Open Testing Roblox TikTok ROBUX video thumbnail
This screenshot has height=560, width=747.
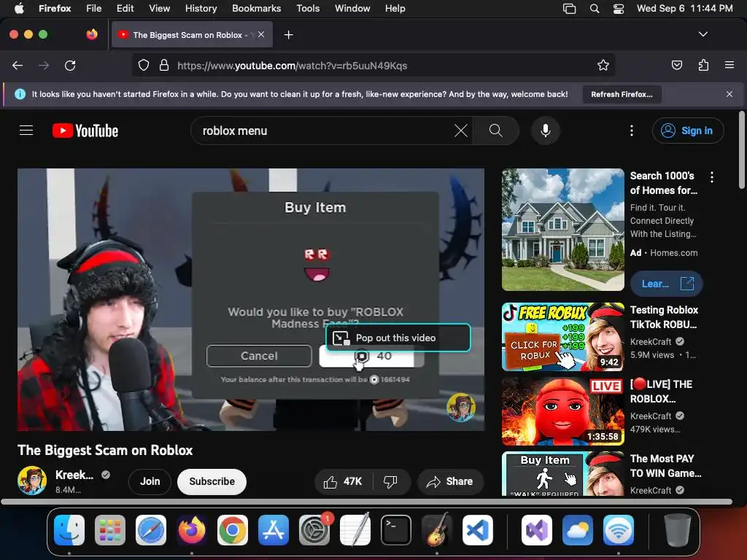click(x=562, y=337)
